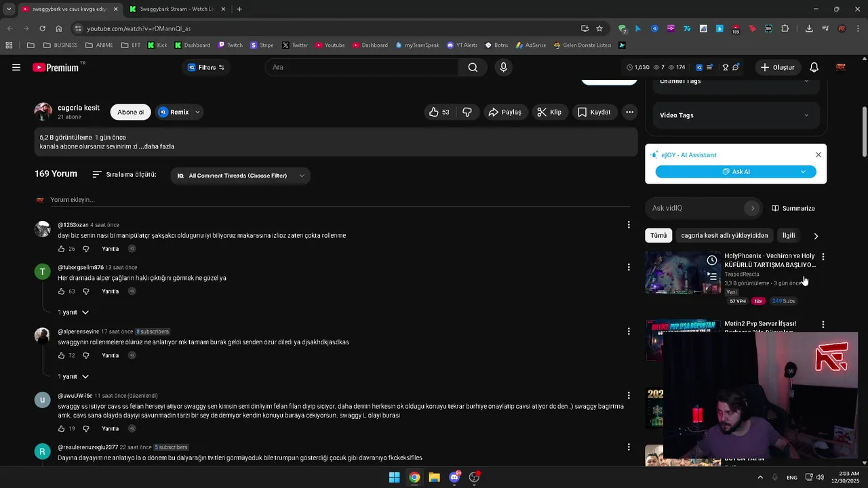Open Chrome downloads icon
The width and height of the screenshot is (868, 488).
pyautogui.click(x=809, y=28)
